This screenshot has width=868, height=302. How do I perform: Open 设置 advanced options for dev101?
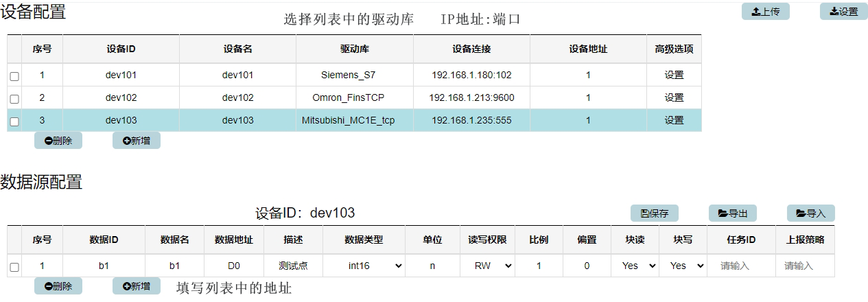pos(674,75)
